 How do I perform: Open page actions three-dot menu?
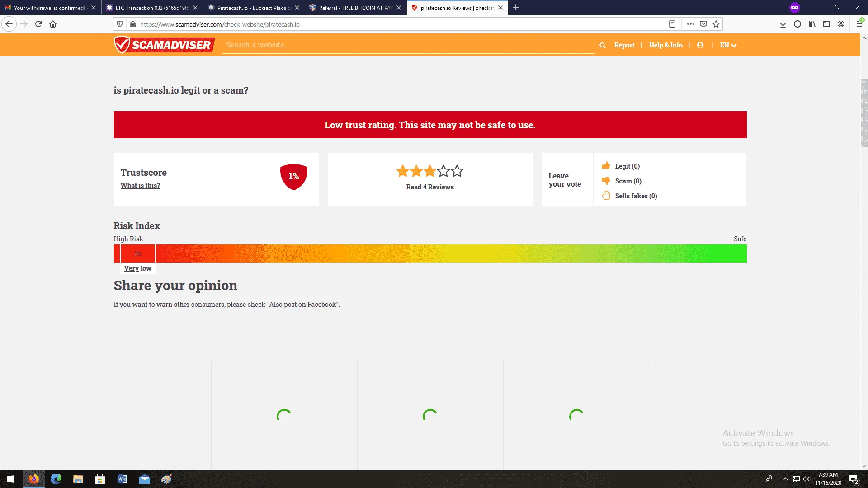pyautogui.click(x=690, y=24)
